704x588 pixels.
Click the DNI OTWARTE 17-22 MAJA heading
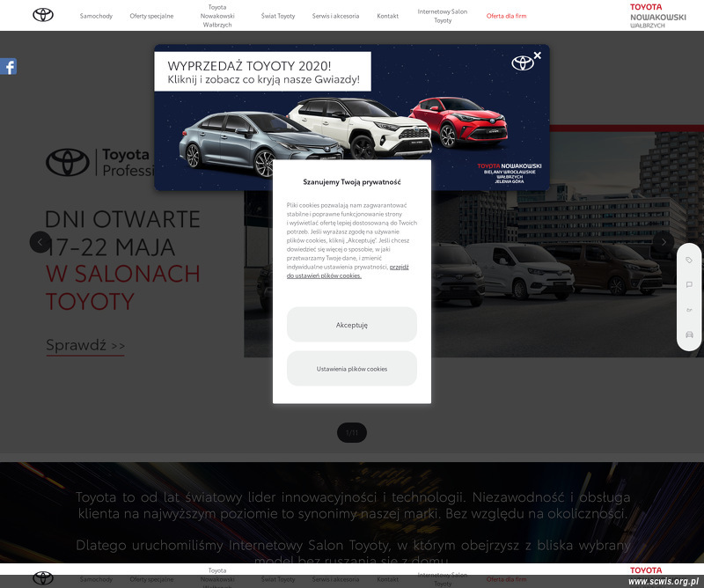pyautogui.click(x=122, y=232)
